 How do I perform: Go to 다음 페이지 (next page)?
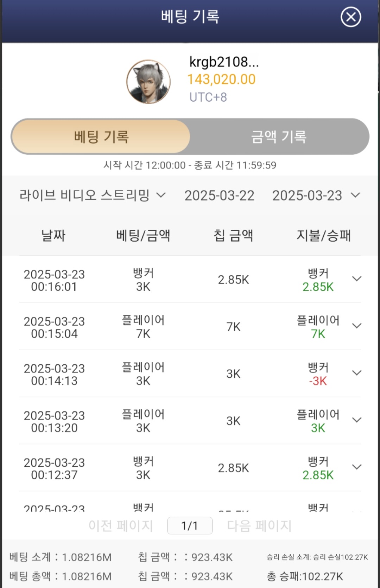point(259,526)
